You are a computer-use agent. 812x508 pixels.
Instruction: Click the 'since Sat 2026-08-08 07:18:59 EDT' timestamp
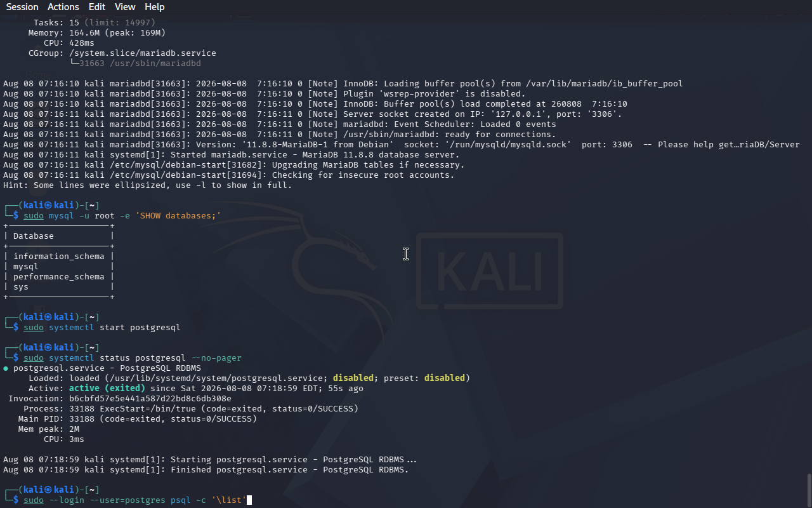point(234,389)
